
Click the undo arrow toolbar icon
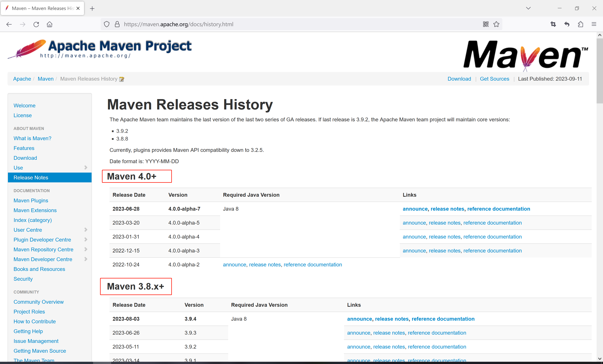point(567,24)
